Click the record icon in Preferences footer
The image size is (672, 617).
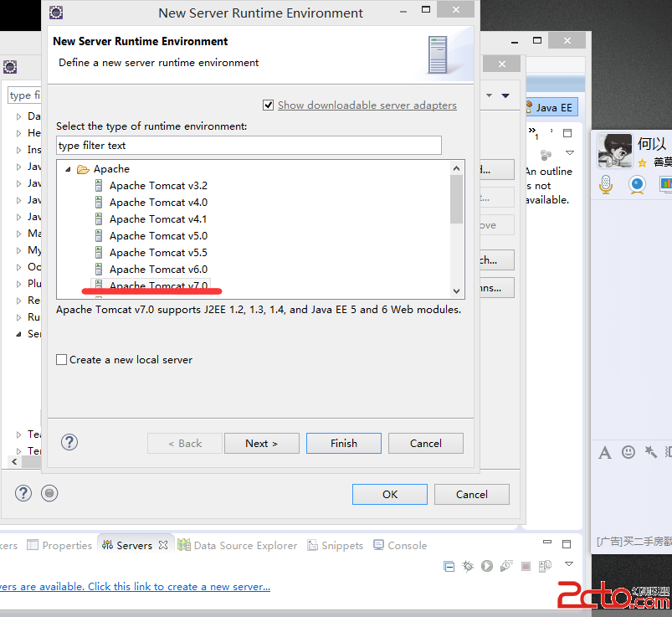point(49,493)
